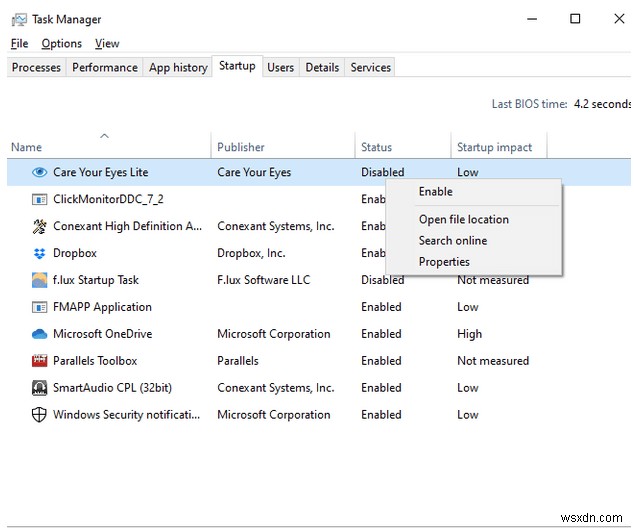
Task: Minimize the Task Manager window
Action: pos(532,19)
